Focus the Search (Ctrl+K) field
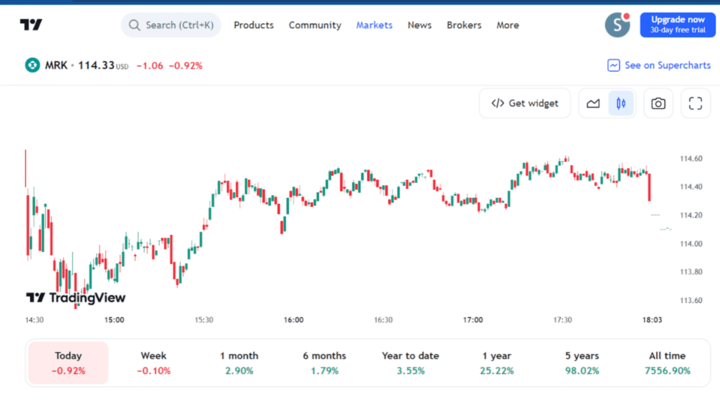This screenshot has height=413, width=720. [x=171, y=25]
